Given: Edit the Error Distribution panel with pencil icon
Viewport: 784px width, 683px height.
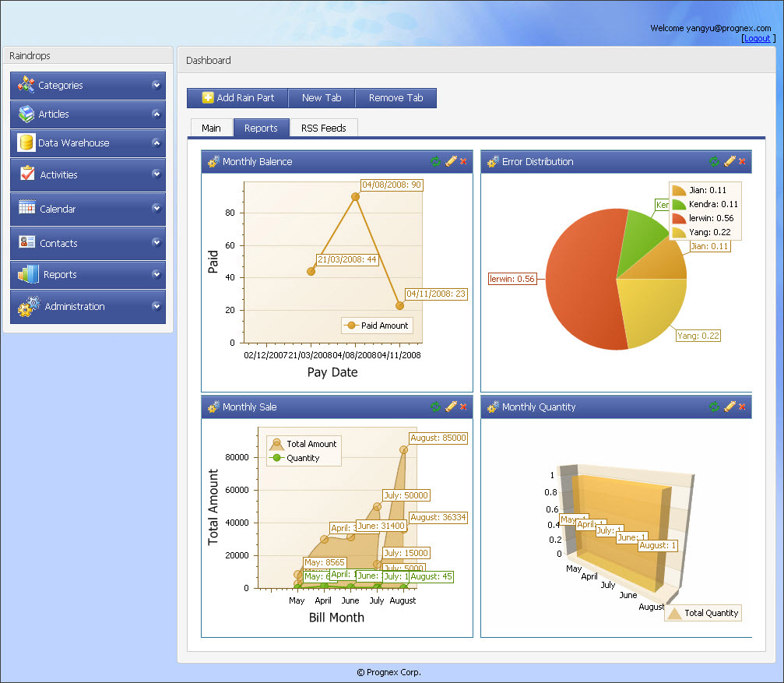Looking at the screenshot, I should 730,161.
